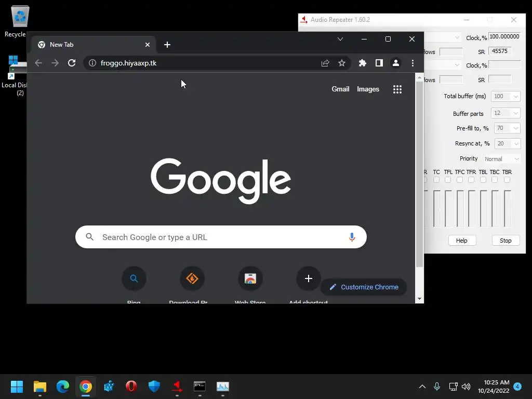Open Windows Start menu
This screenshot has height=399, width=532.
point(17,387)
